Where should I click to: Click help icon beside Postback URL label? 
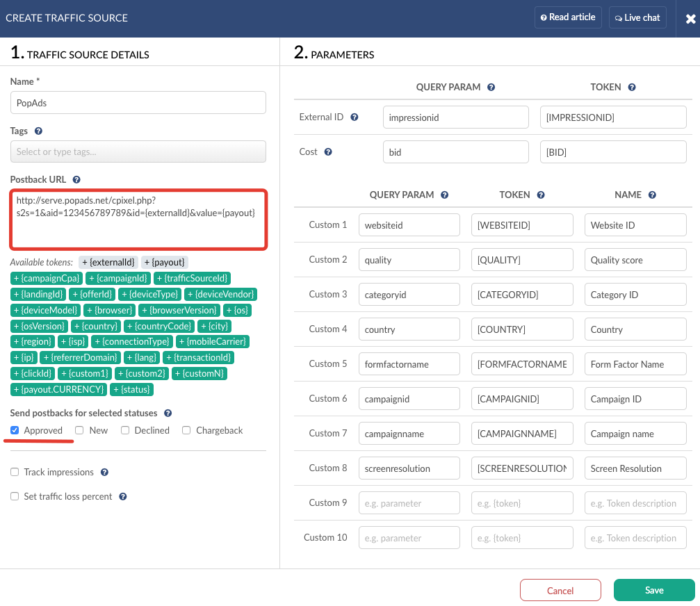click(x=76, y=179)
